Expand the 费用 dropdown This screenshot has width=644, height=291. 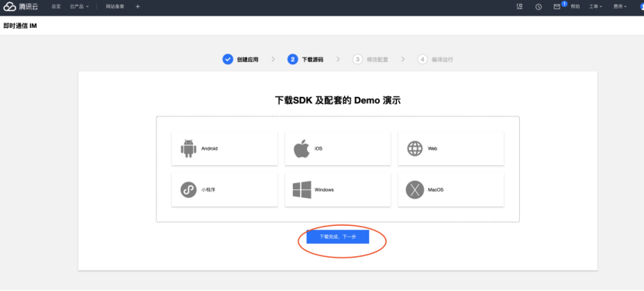pos(620,6)
